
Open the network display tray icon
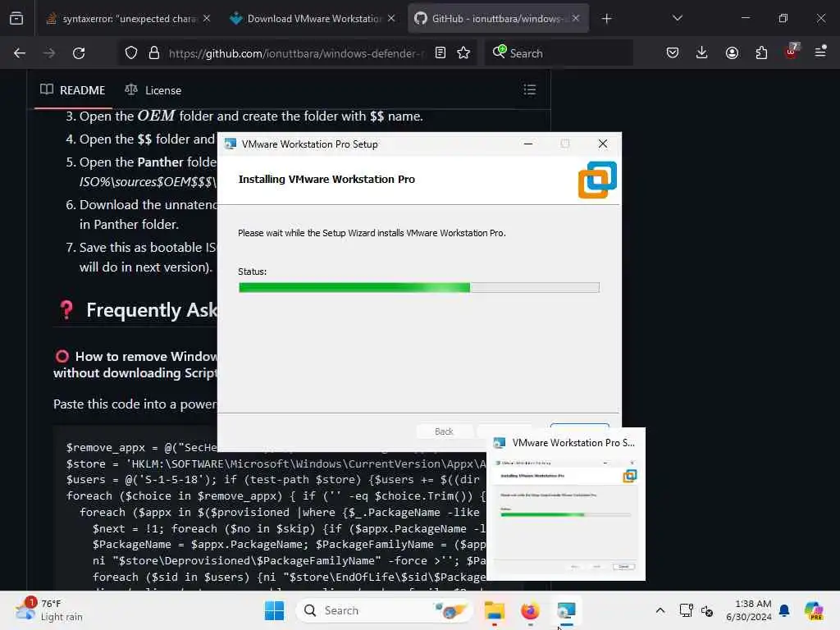(687, 610)
